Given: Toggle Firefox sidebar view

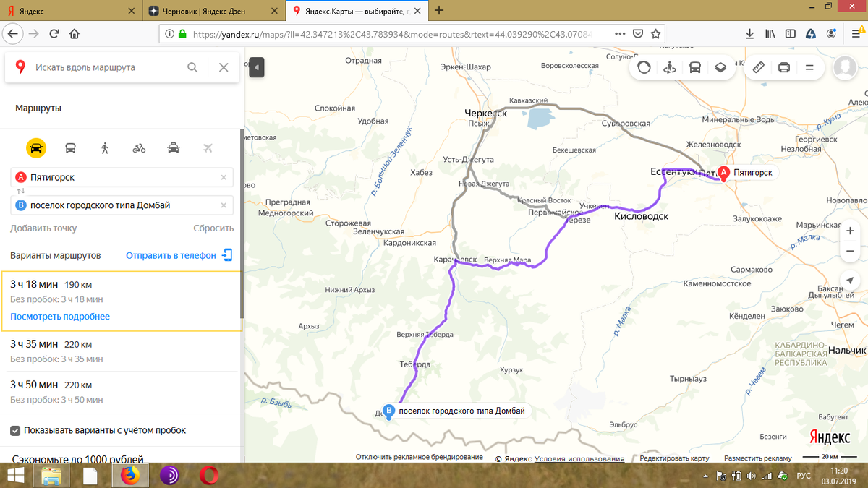Looking at the screenshot, I should [x=791, y=34].
